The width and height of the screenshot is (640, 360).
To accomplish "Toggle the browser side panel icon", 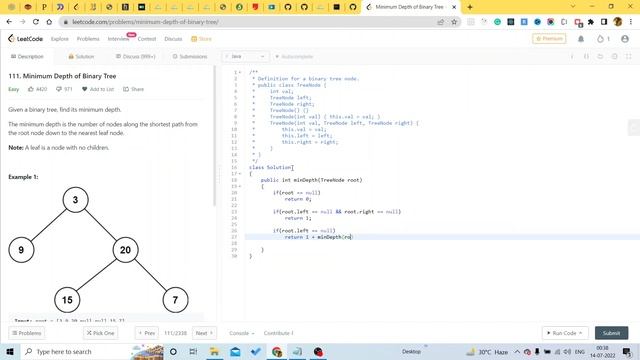I will coord(604,22).
